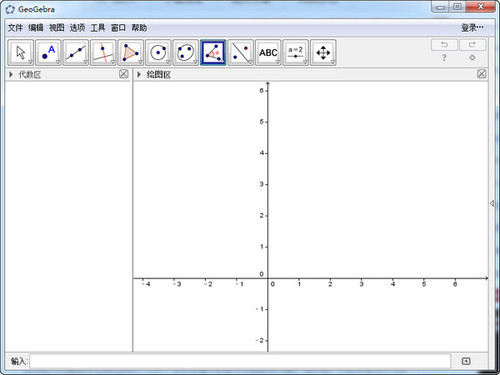Screen dimensions: 500x375
Task: Collapse the 代数区 panel triangle
Action: (11, 74)
